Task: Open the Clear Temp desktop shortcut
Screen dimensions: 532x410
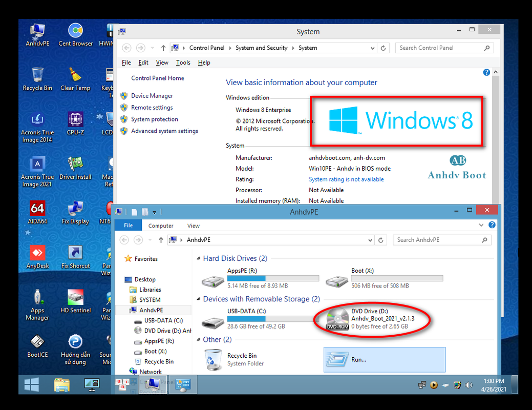Action: (x=75, y=79)
